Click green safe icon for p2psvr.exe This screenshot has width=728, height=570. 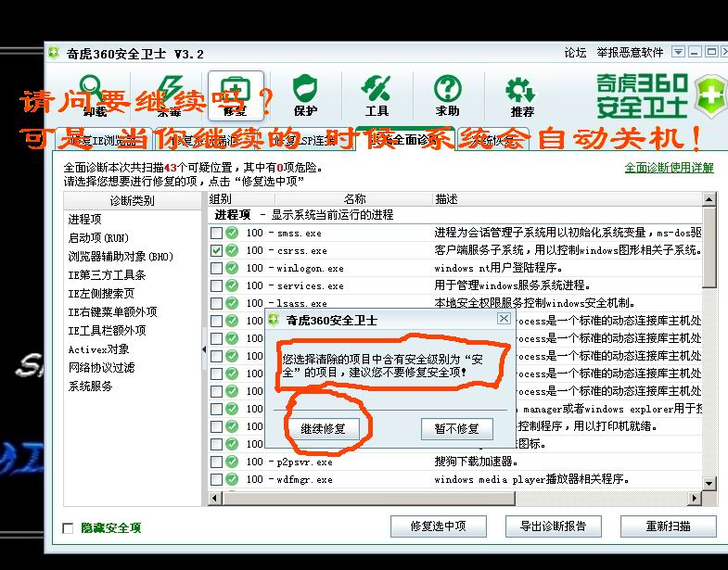pos(232,462)
